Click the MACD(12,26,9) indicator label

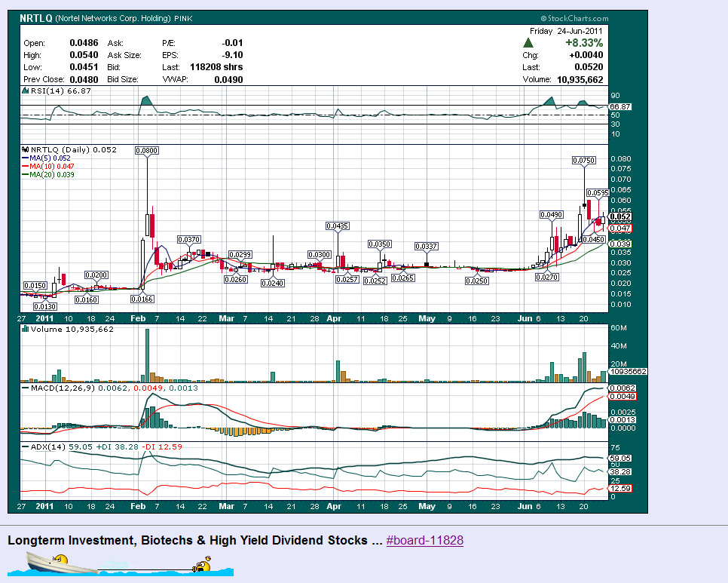[x=60, y=389]
